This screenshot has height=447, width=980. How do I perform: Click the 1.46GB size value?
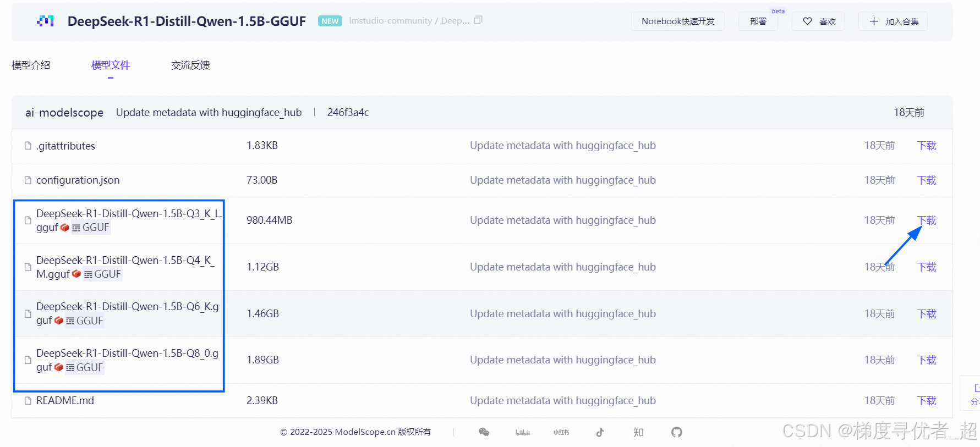click(x=262, y=314)
